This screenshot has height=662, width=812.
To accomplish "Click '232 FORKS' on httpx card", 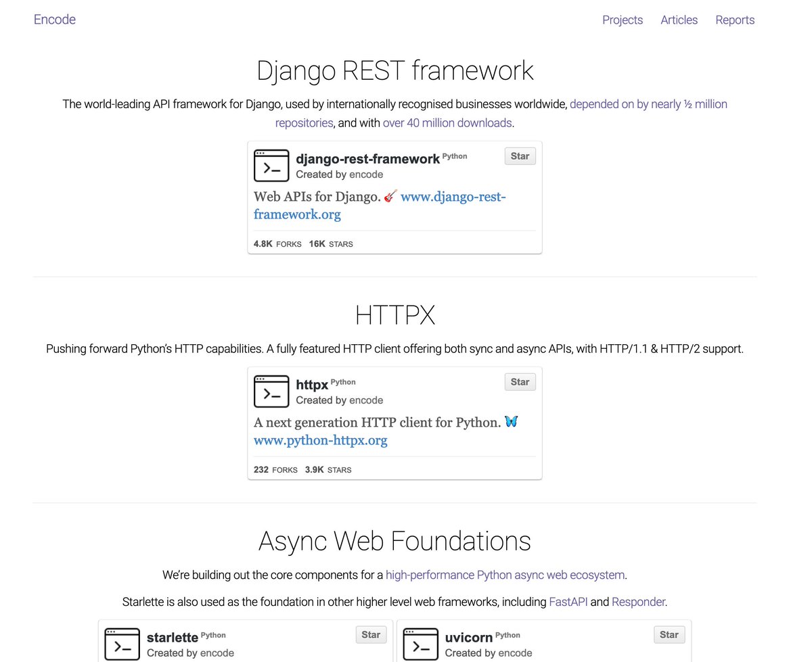I will click(x=275, y=470).
